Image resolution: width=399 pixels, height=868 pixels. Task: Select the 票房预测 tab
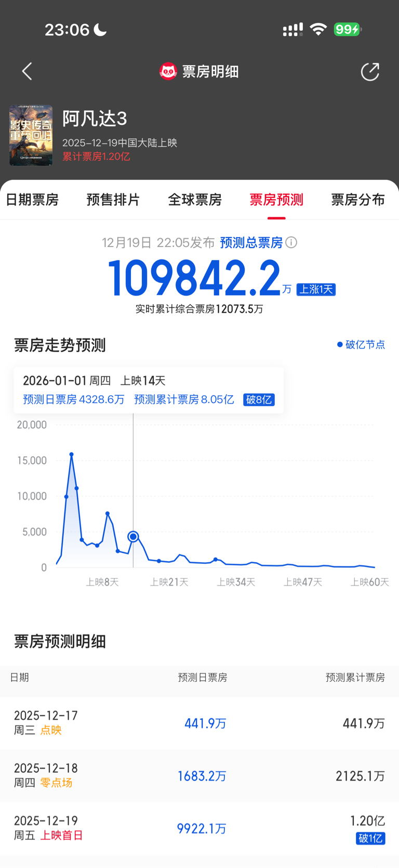(x=276, y=200)
